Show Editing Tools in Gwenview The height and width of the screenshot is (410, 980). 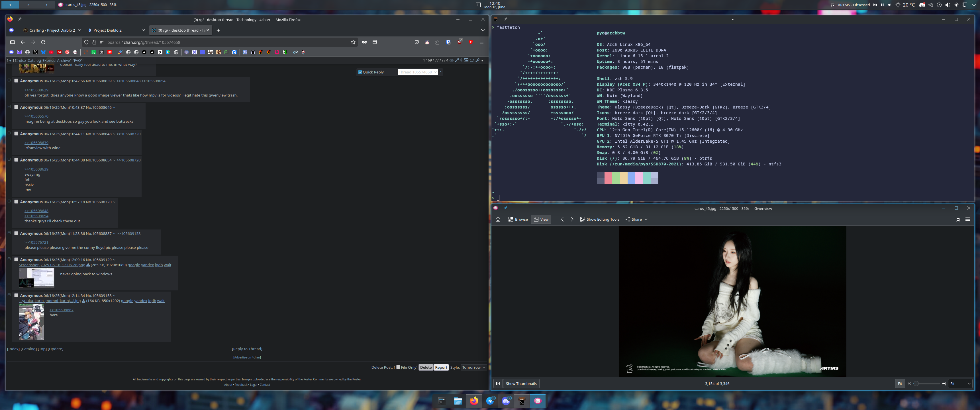[600, 220]
